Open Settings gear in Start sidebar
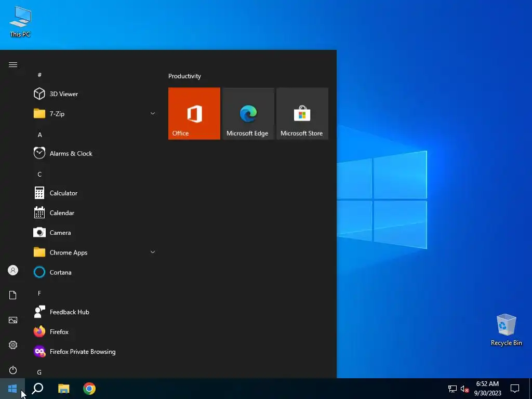532x399 pixels. pos(13,345)
